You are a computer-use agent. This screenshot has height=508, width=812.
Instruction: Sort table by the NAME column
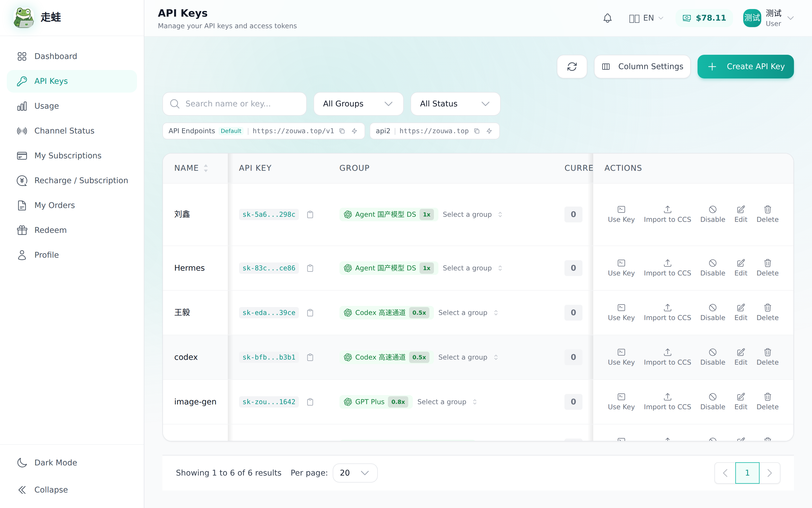point(191,168)
